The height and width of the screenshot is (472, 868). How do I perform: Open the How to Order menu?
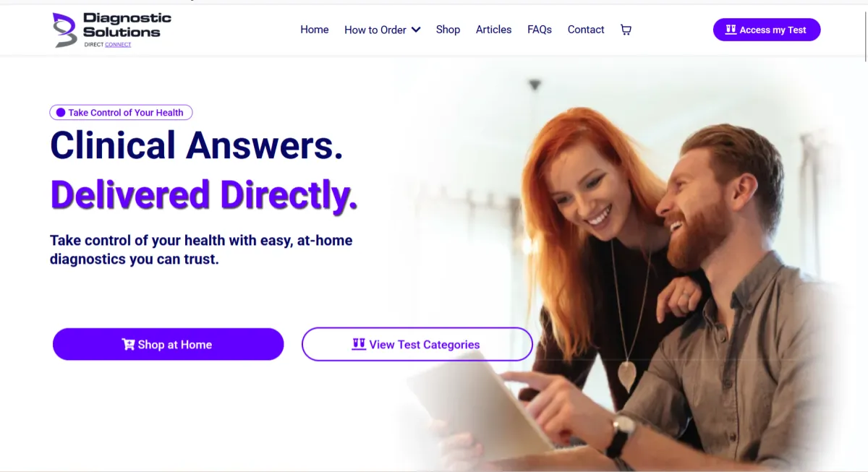(x=382, y=30)
